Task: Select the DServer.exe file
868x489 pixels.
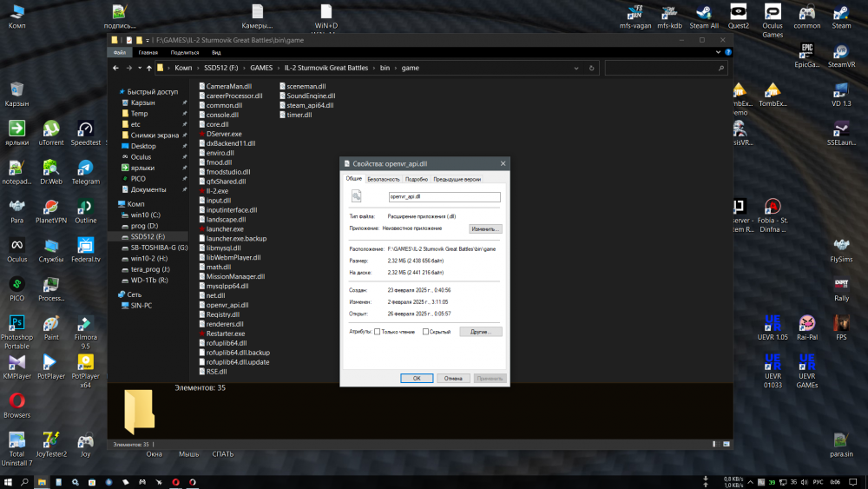Action: click(x=223, y=134)
